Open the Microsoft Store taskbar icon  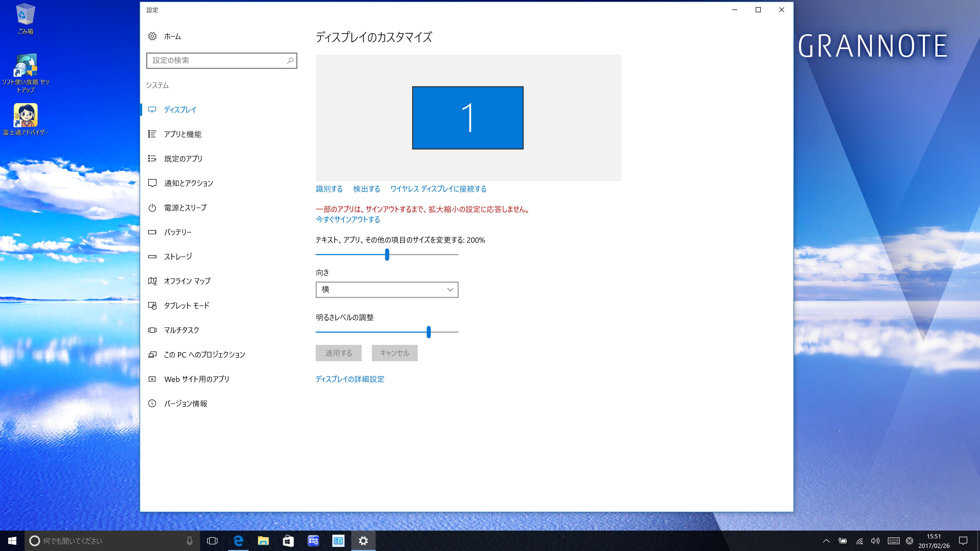[x=288, y=540]
